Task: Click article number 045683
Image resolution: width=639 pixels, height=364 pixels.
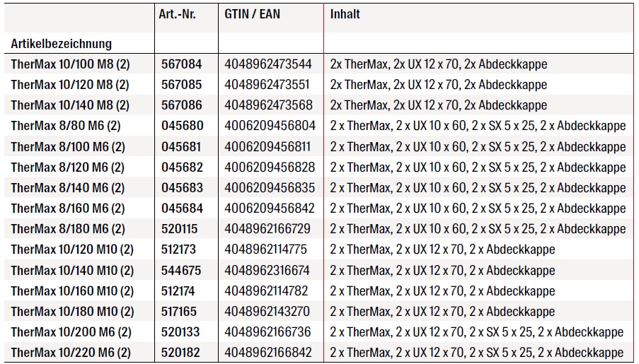Action: point(182,188)
